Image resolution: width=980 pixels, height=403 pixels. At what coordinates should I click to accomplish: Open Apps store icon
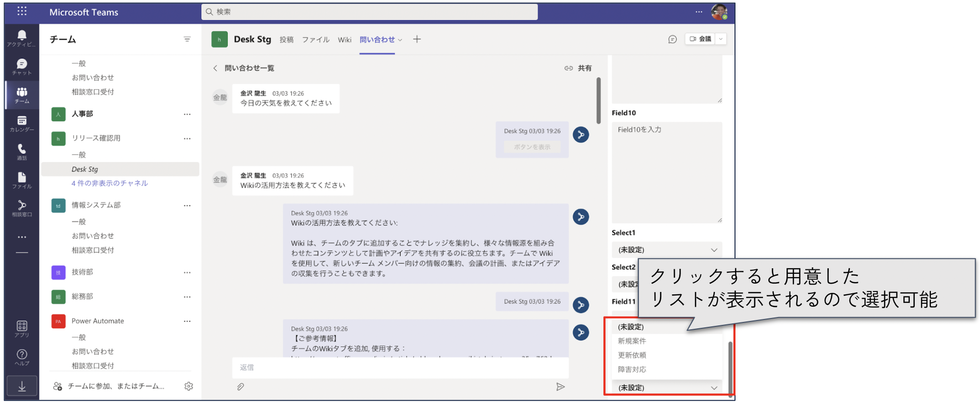22,329
